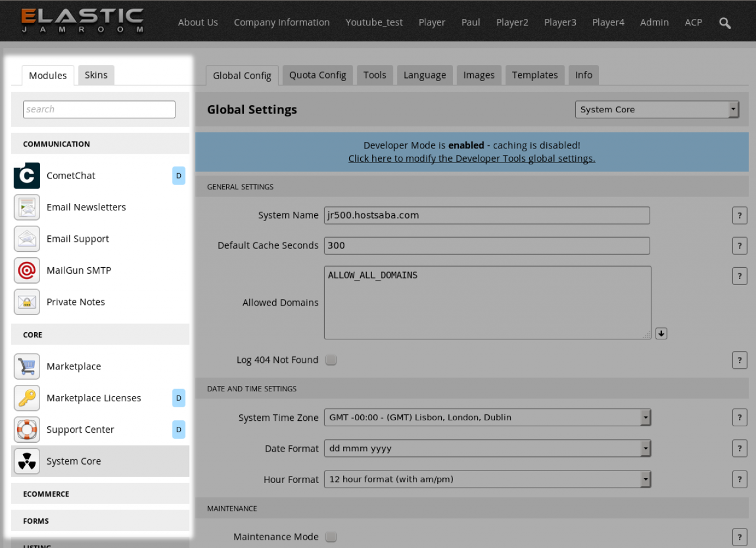Click the module search input field

tap(99, 109)
